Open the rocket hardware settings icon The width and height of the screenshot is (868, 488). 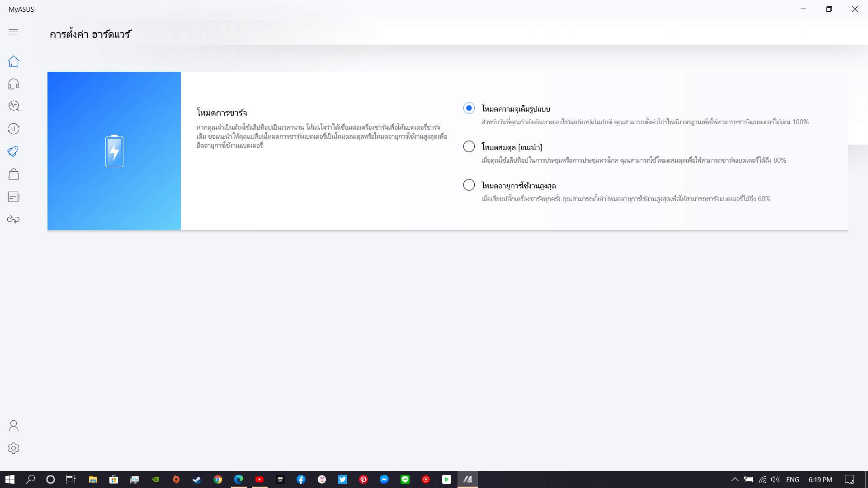tap(14, 151)
